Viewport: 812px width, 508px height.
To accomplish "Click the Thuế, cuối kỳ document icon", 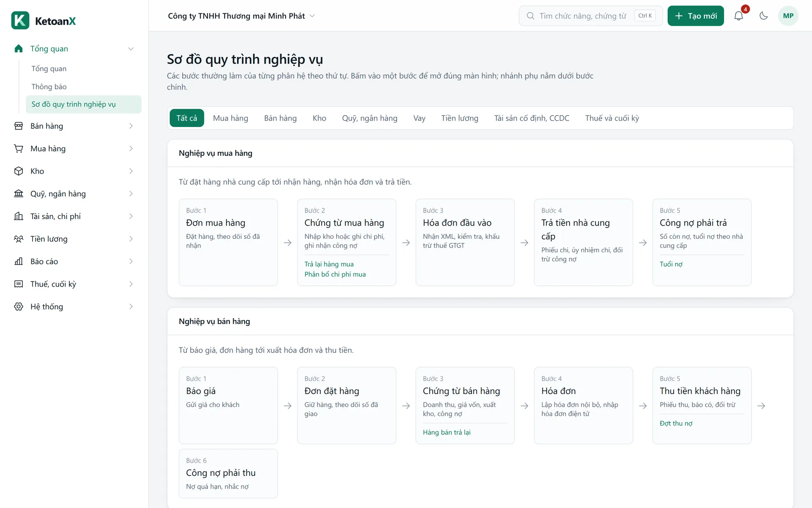I will (19, 284).
